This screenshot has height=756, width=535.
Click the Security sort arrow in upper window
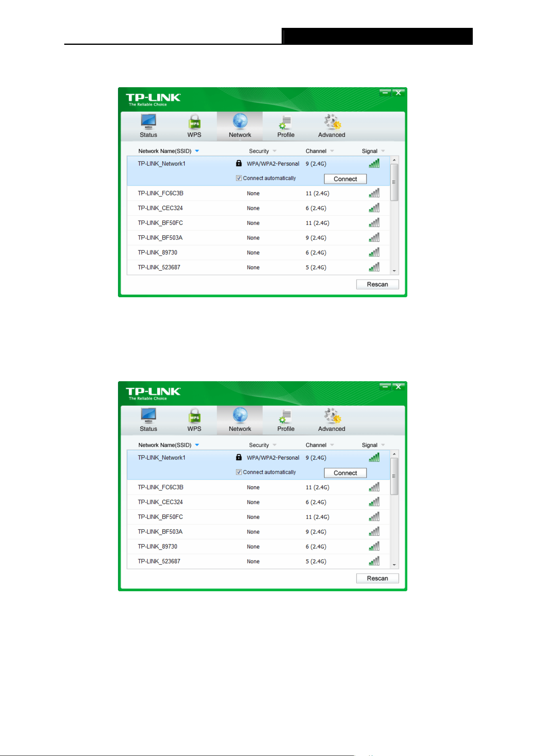pyautogui.click(x=275, y=151)
